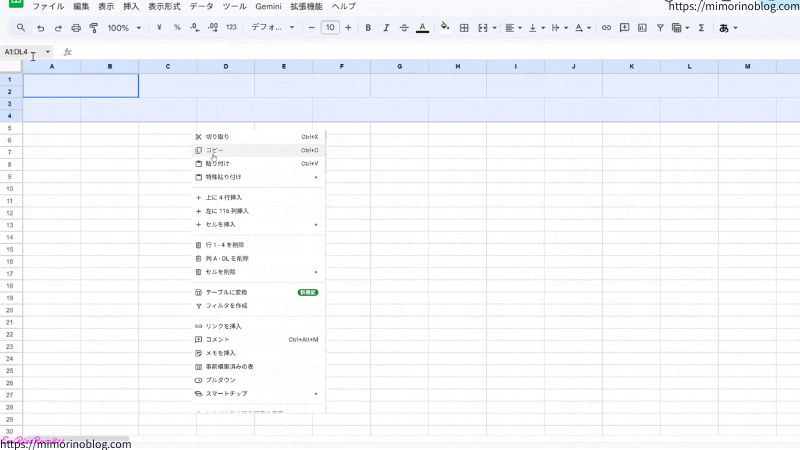Click the font size field showing 10
This screenshot has width=800, height=450.
click(x=330, y=28)
